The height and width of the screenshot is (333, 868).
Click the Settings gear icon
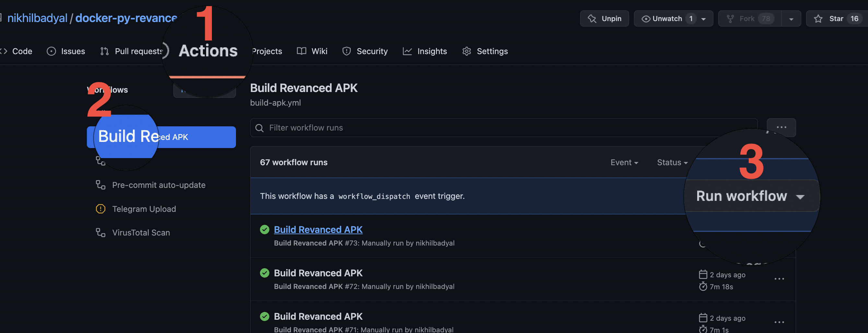click(467, 51)
